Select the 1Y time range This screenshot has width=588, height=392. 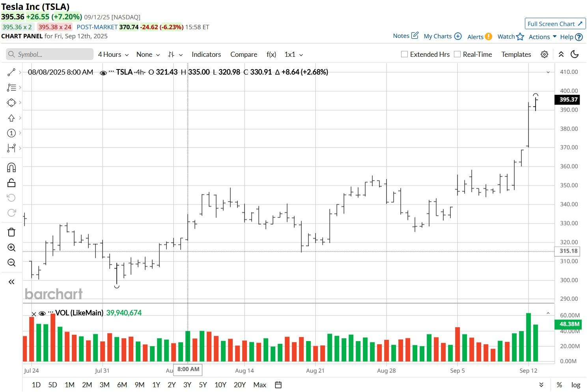[x=156, y=385]
